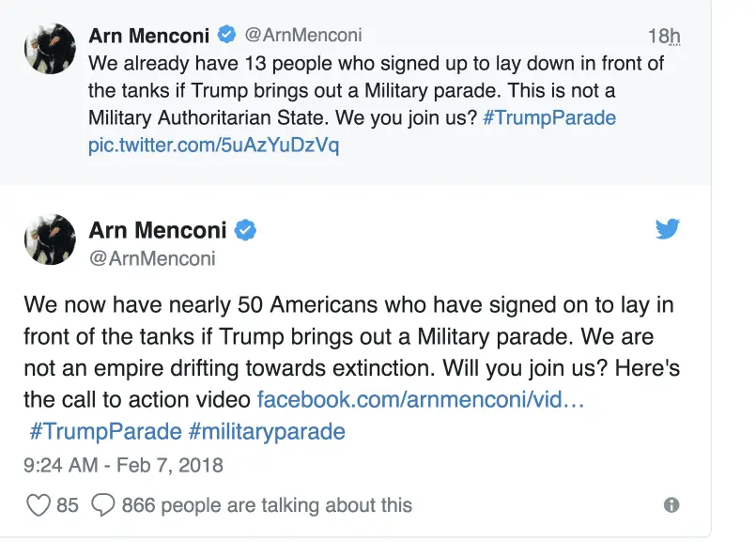Click the 9:24 AM - Feb 7, 2018 timestamp
The height and width of the screenshot is (557, 756).
point(123,465)
